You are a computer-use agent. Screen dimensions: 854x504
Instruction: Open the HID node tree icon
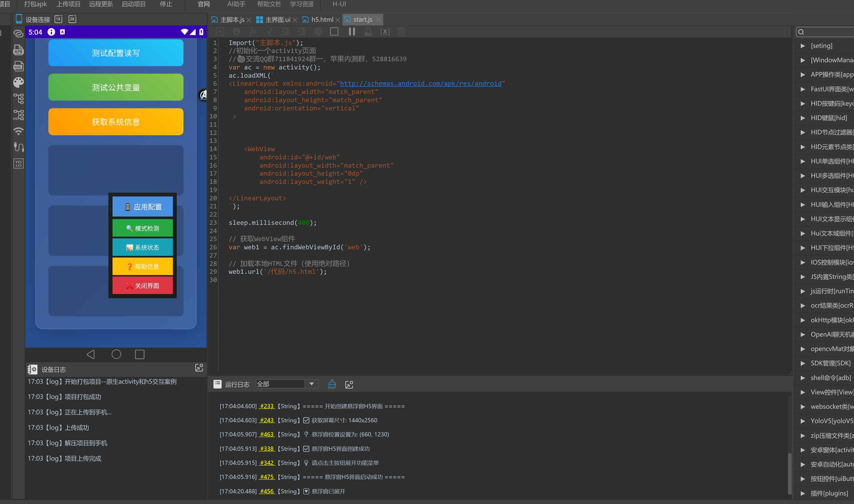(x=18, y=115)
